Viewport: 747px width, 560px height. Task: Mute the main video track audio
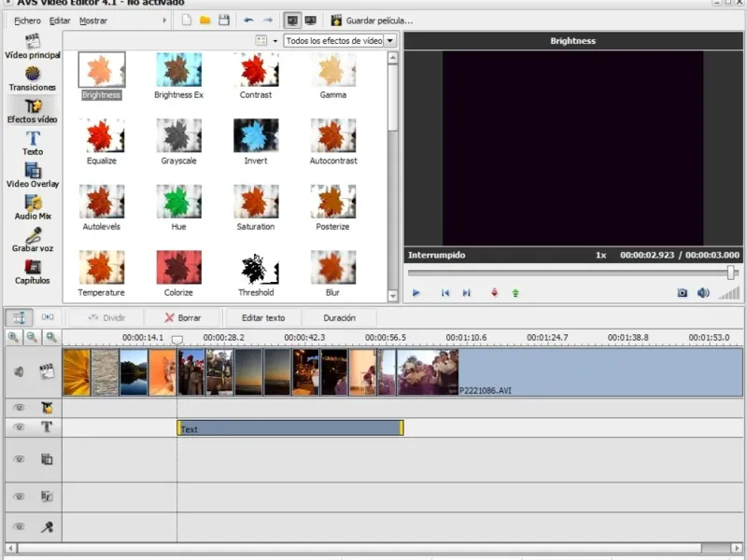[19, 371]
